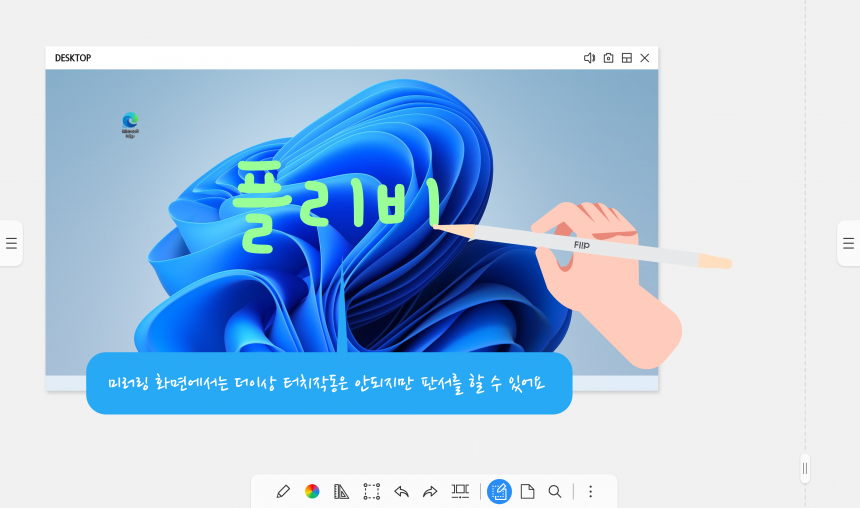Undo the last stroke
This screenshot has height=508, width=860.
pos(401,491)
